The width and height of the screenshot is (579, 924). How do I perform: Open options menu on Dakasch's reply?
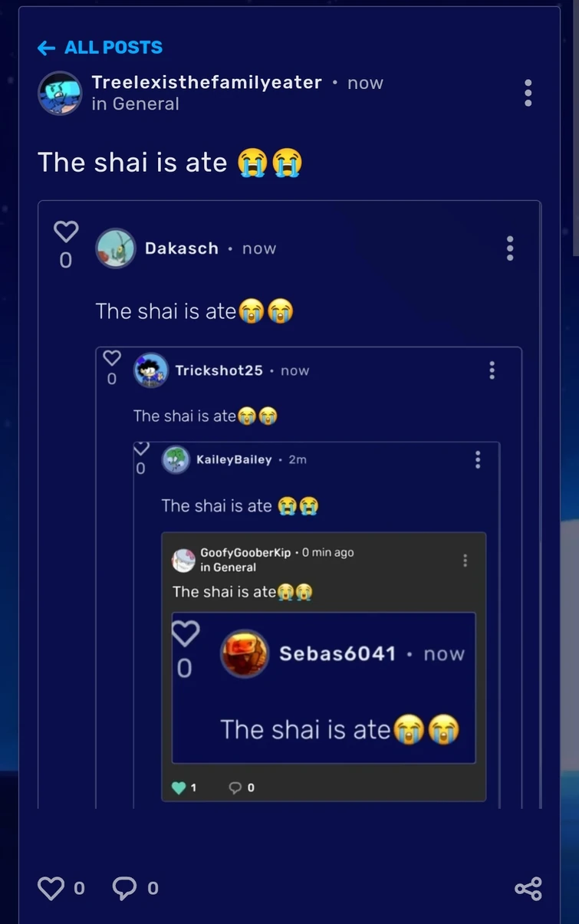[x=510, y=248]
